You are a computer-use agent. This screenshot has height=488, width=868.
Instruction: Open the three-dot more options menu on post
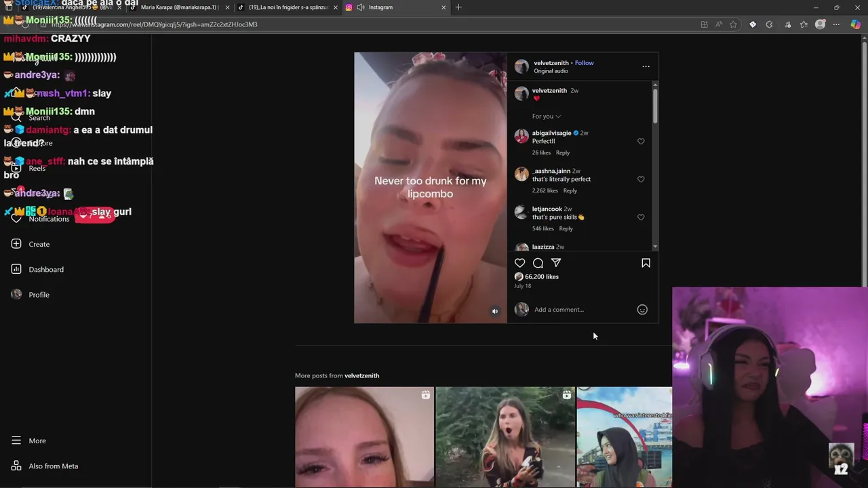click(646, 66)
